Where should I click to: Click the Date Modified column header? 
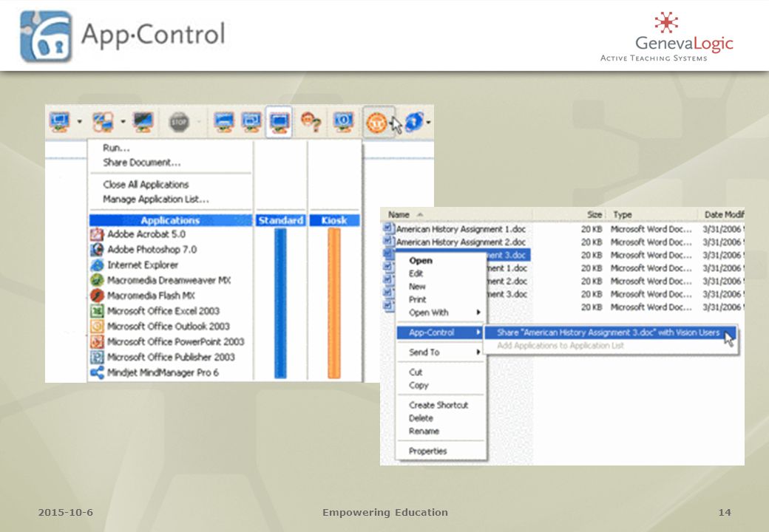point(724,214)
